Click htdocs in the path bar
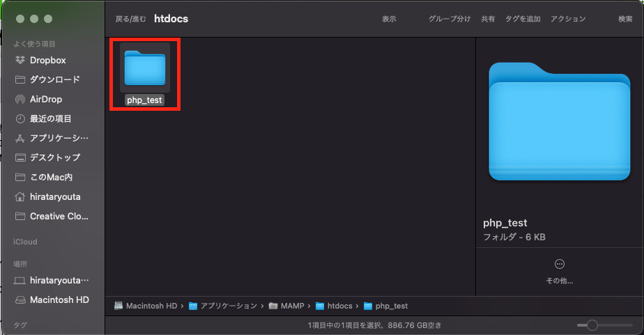 [334, 306]
